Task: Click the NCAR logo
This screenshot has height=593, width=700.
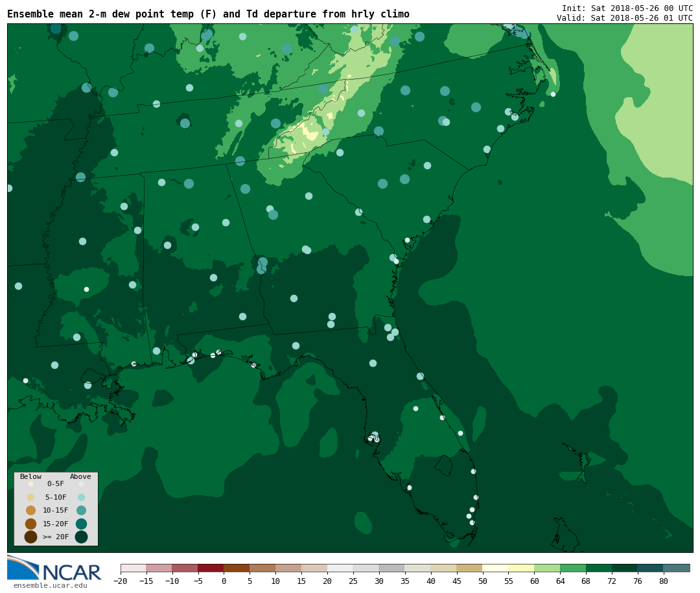Action: pyautogui.click(x=54, y=568)
